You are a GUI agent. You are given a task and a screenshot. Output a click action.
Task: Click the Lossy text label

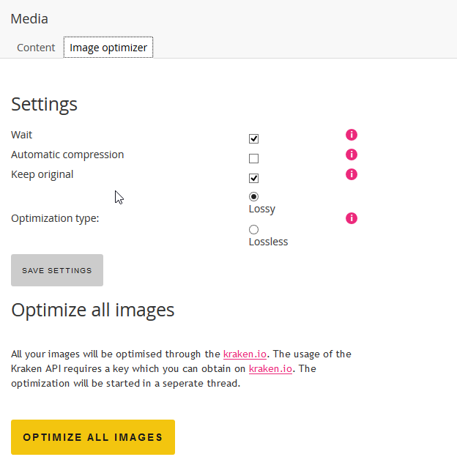(261, 209)
